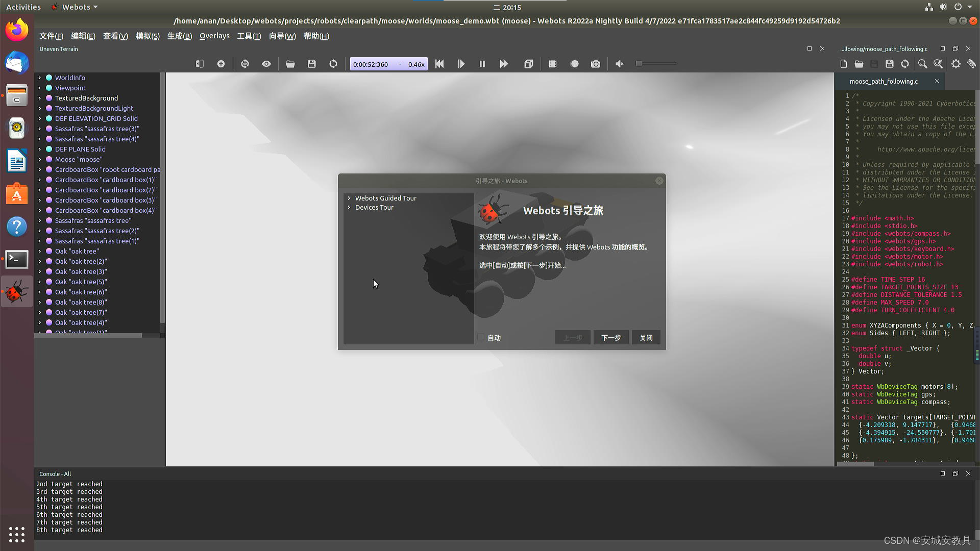Click the Add node plus icon
Viewport: 980px width, 551px height.
(221, 64)
